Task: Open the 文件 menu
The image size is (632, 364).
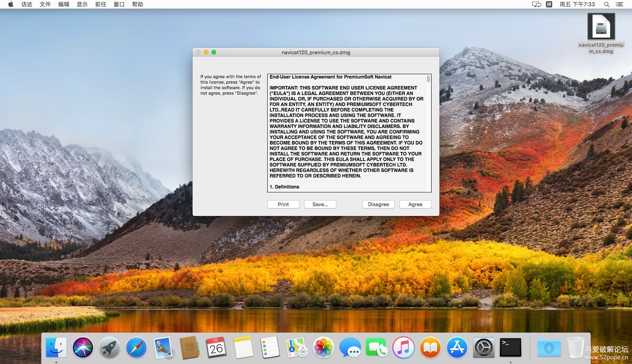Action: click(x=45, y=4)
